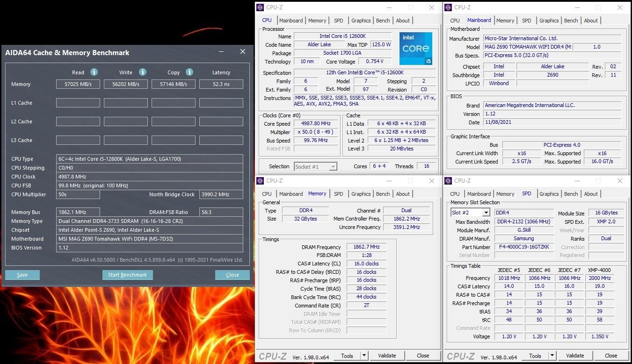
Task: Click the DRAM:FSB Ratio value 56:3
Action: (x=221, y=212)
